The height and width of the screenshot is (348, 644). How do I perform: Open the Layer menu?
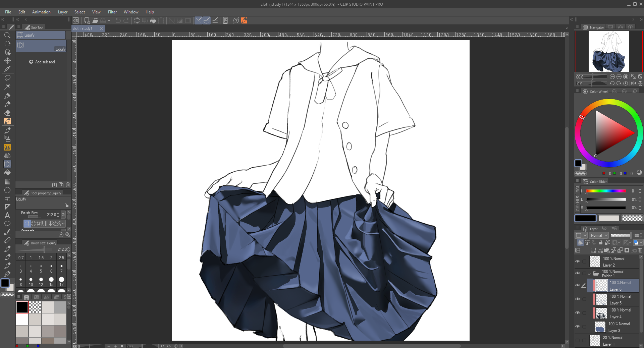(x=63, y=12)
